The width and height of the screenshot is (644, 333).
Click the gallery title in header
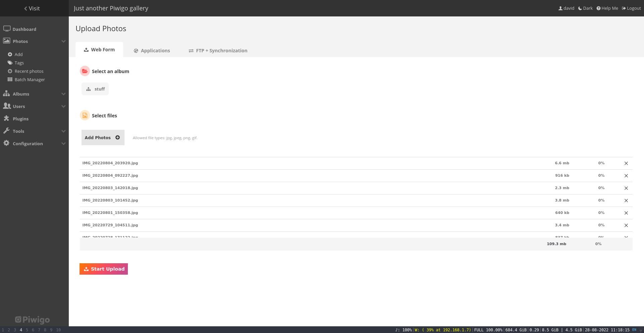[111, 8]
